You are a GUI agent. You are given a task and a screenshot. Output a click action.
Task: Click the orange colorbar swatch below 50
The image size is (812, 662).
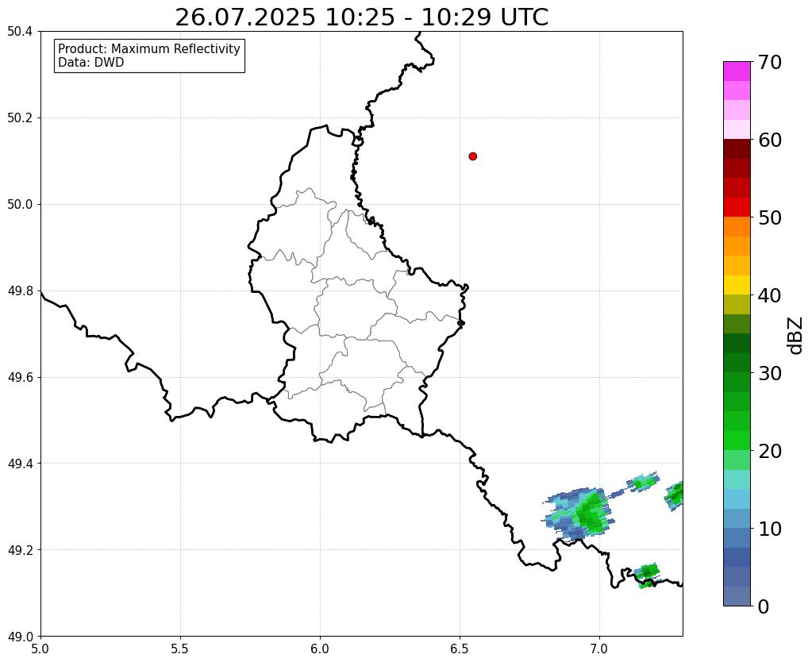point(737,227)
